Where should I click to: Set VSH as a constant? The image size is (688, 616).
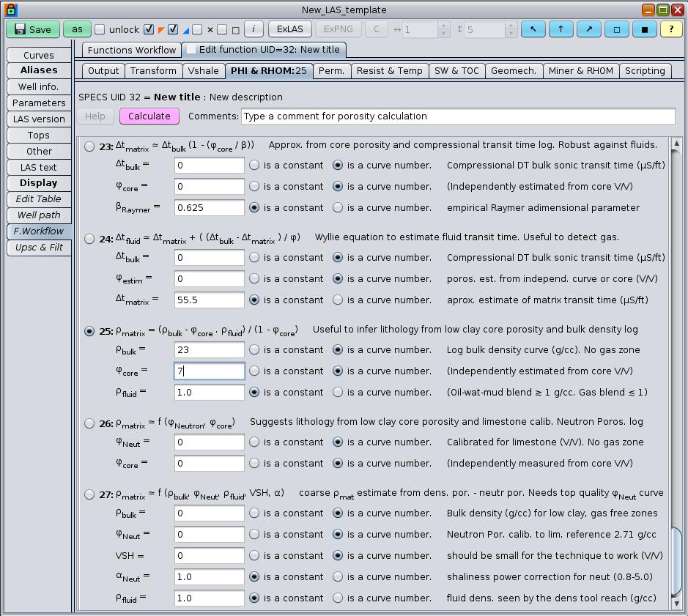pyautogui.click(x=254, y=555)
